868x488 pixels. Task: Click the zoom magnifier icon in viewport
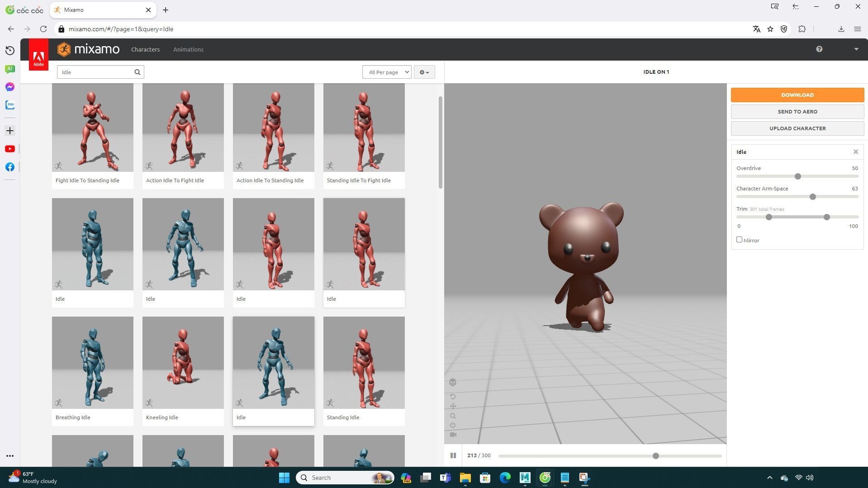(453, 416)
